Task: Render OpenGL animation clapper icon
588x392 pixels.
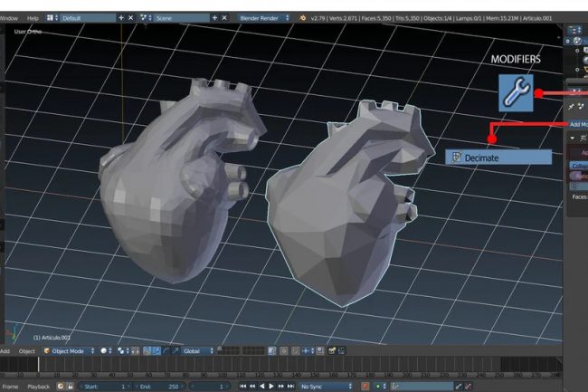Action: (x=341, y=351)
